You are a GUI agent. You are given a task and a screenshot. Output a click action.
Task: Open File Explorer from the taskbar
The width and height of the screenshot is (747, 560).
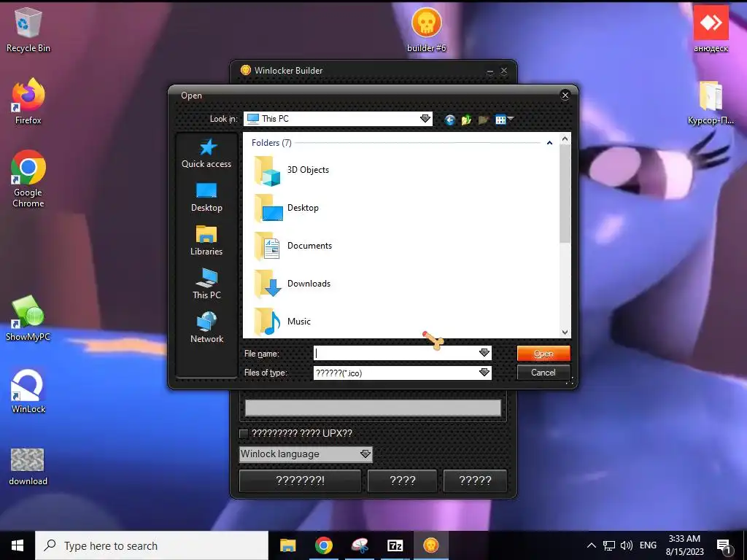coord(287,545)
